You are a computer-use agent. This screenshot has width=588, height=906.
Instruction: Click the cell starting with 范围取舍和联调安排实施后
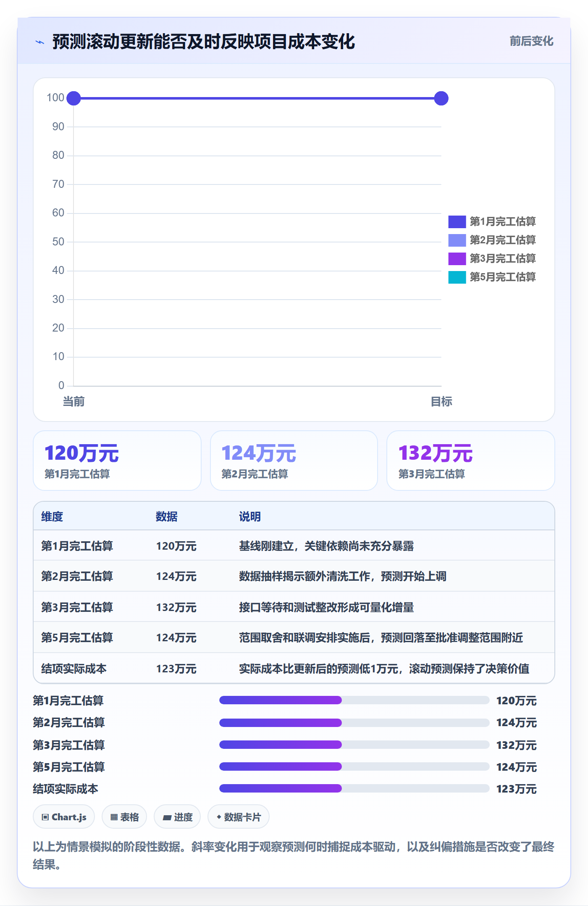coord(381,637)
